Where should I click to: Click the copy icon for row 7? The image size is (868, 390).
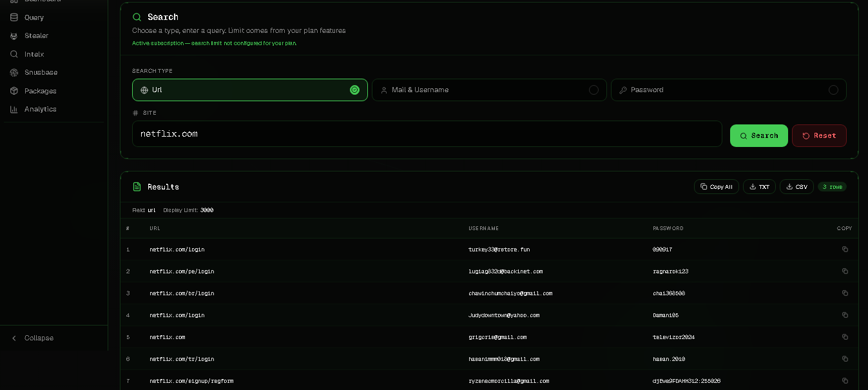[x=845, y=381]
